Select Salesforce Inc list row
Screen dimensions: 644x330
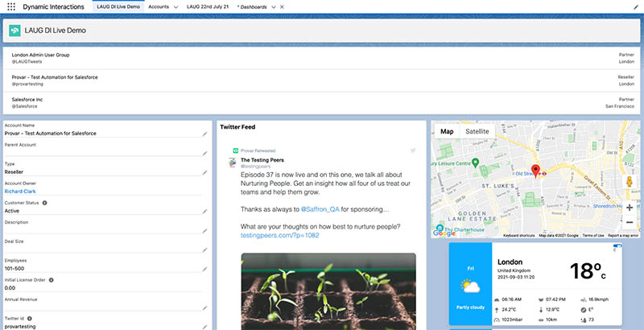[x=321, y=102]
